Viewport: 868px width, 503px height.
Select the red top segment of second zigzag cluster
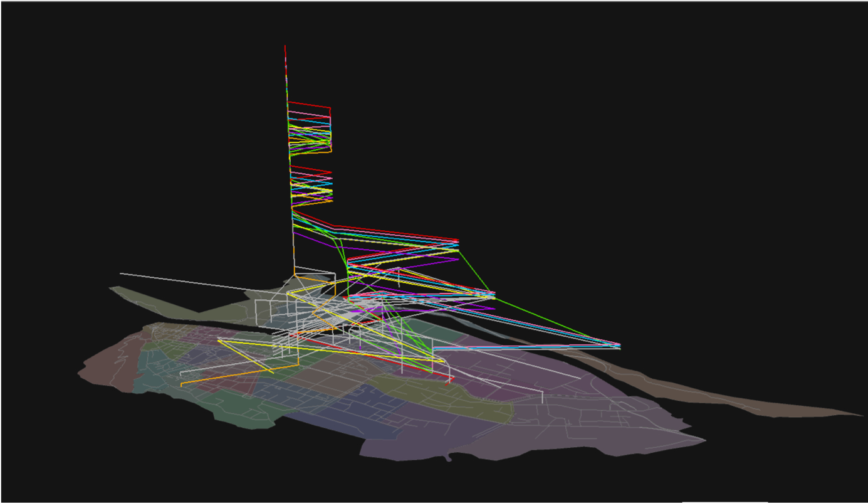pos(311,169)
